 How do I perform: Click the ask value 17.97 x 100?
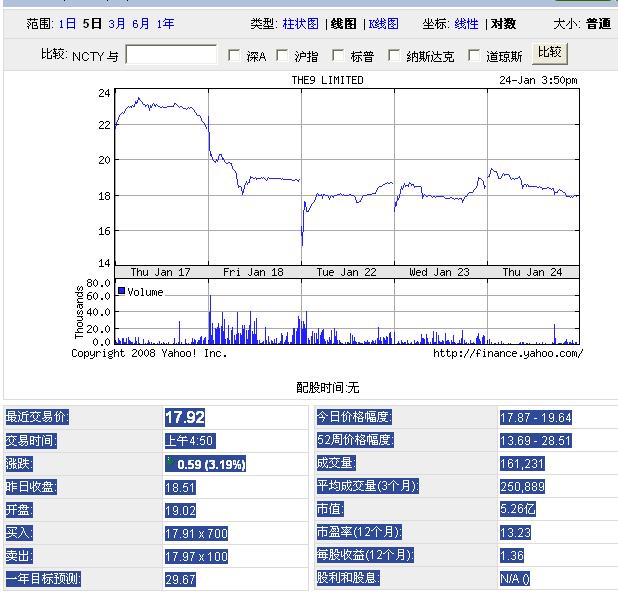point(196,557)
